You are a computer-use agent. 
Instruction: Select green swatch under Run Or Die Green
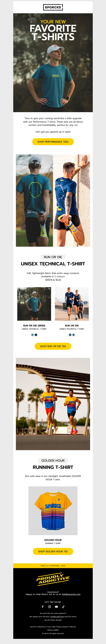pos(32,335)
